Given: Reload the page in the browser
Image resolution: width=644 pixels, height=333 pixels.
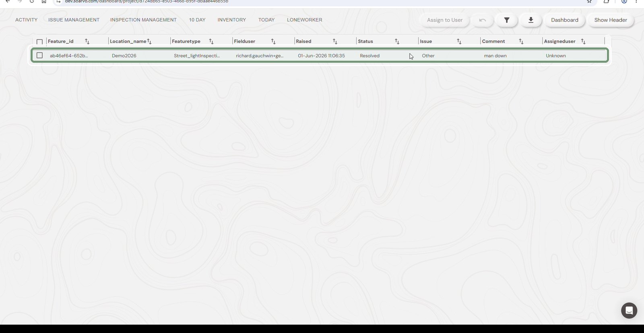Looking at the screenshot, I should click(x=32, y=2).
